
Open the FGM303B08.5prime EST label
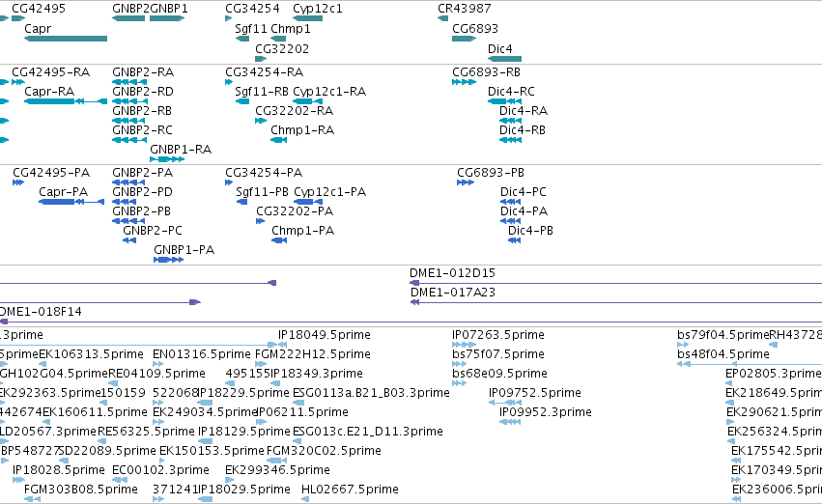pyautogui.click(x=81, y=490)
